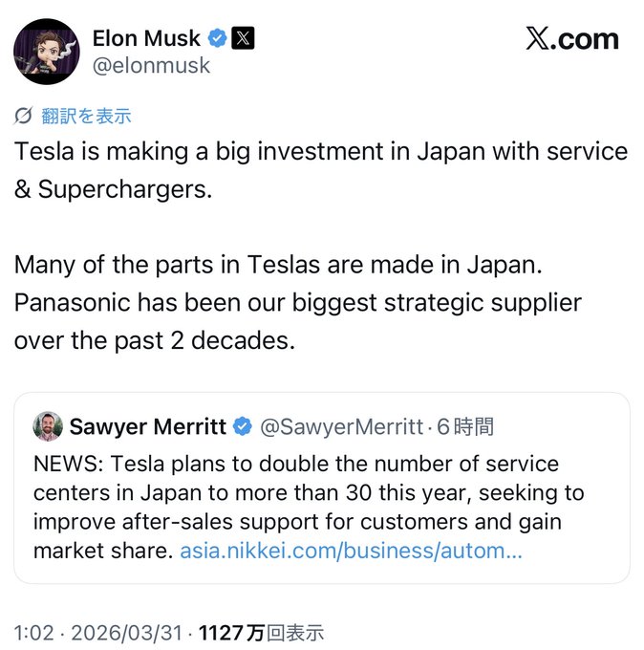The height and width of the screenshot is (650, 644).
Task: Click the blue verified badge beside Elon Musk
Action: click(x=218, y=39)
